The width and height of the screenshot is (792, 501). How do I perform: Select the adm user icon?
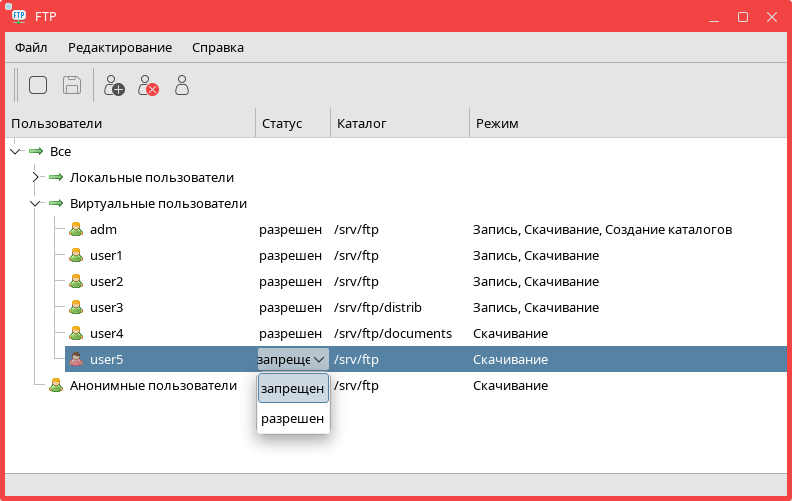[75, 230]
